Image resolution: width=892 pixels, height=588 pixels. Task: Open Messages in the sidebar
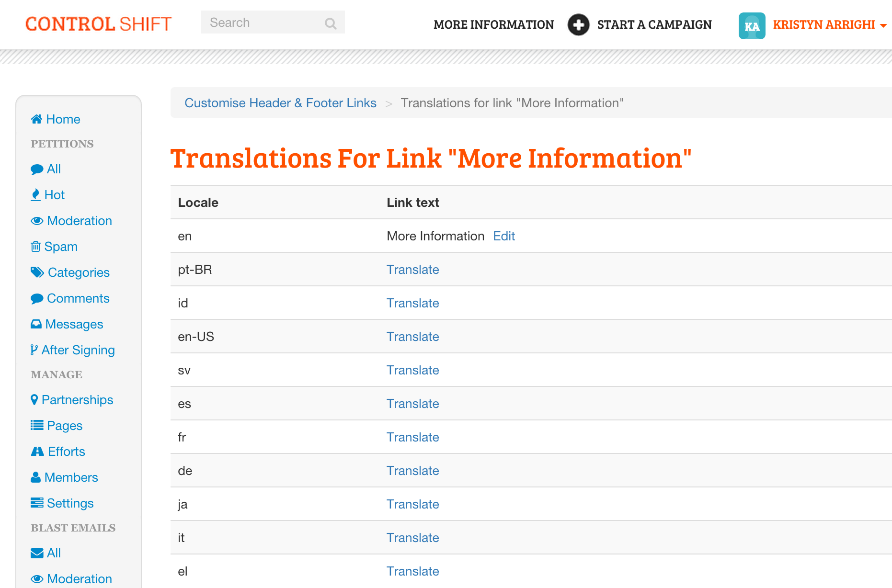[x=74, y=324]
